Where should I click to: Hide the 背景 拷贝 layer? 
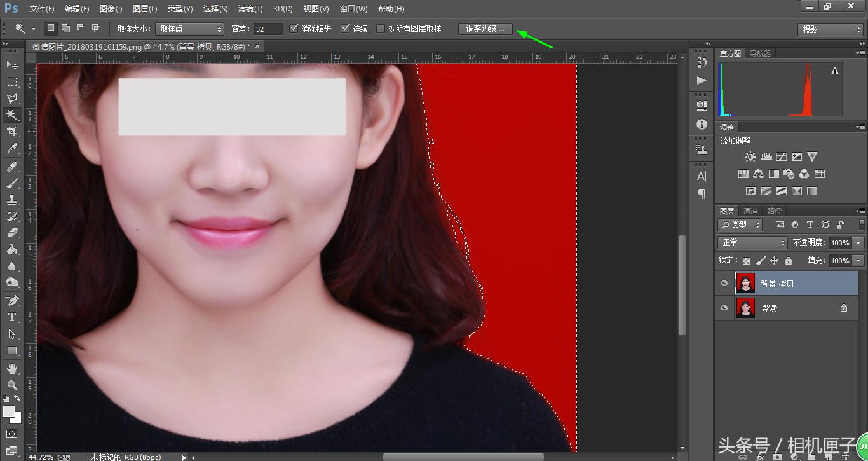(724, 283)
